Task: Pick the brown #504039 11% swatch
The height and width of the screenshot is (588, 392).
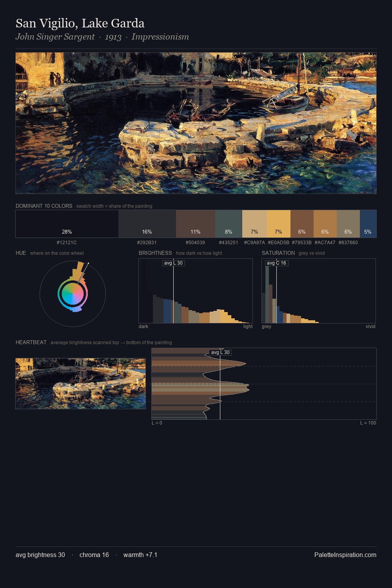Action: pos(196,224)
